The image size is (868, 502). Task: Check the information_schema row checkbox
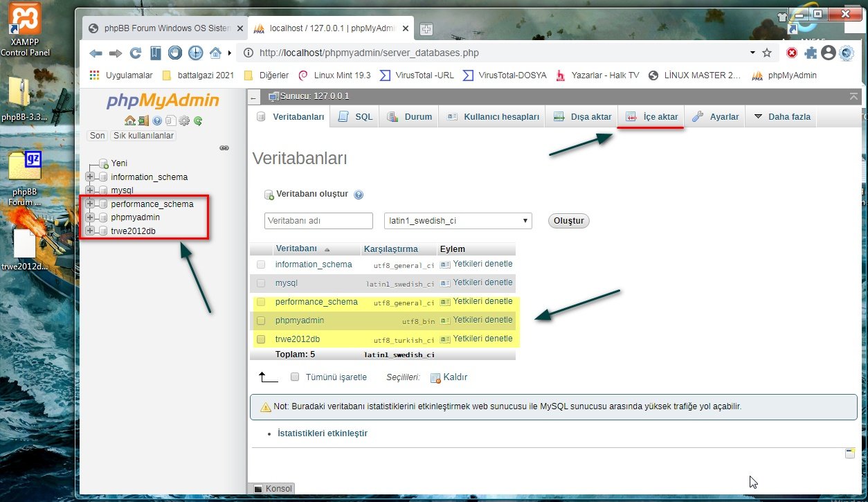point(261,265)
